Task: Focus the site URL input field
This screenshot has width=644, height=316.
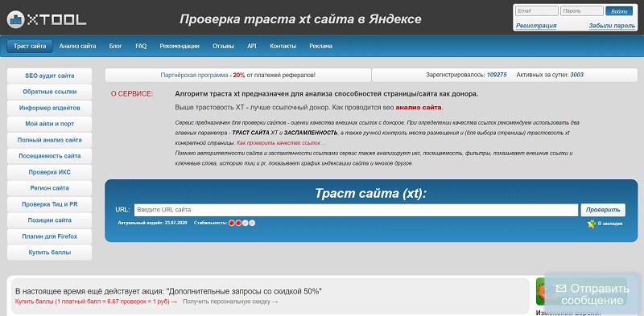Action: coord(356,210)
